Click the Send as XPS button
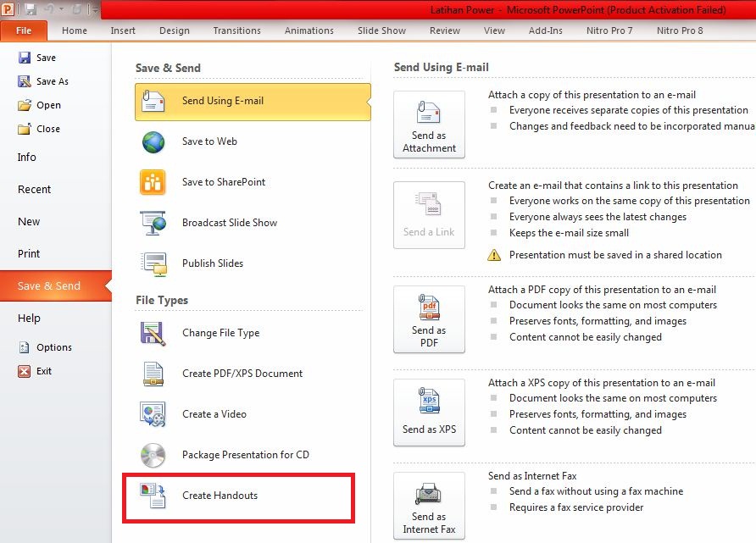The width and height of the screenshot is (756, 543). click(x=429, y=413)
